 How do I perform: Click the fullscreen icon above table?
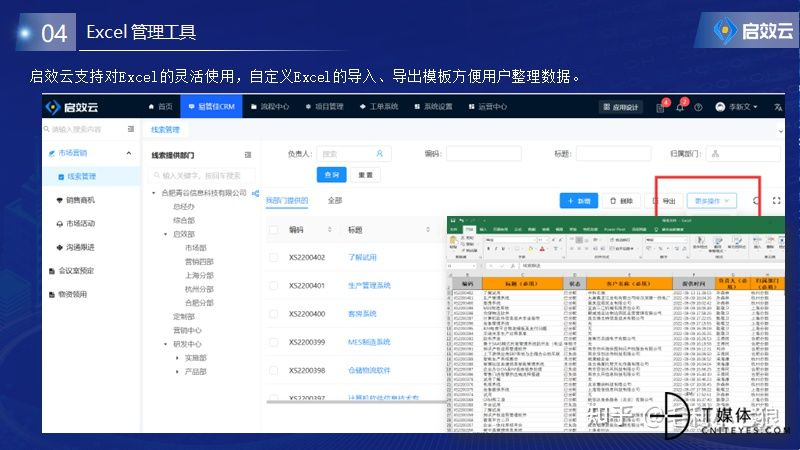point(777,201)
